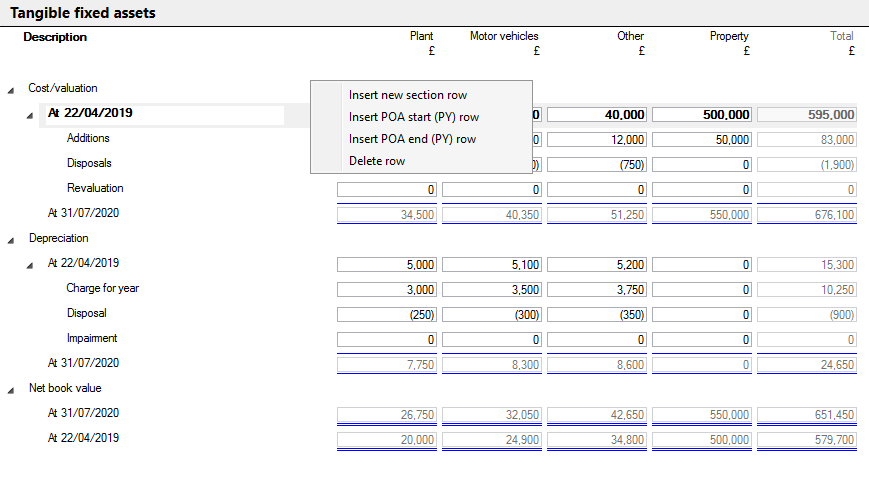Click Revaluation Motor vehicles 0 cell
This screenshot has height=483, width=869.
tap(492, 189)
